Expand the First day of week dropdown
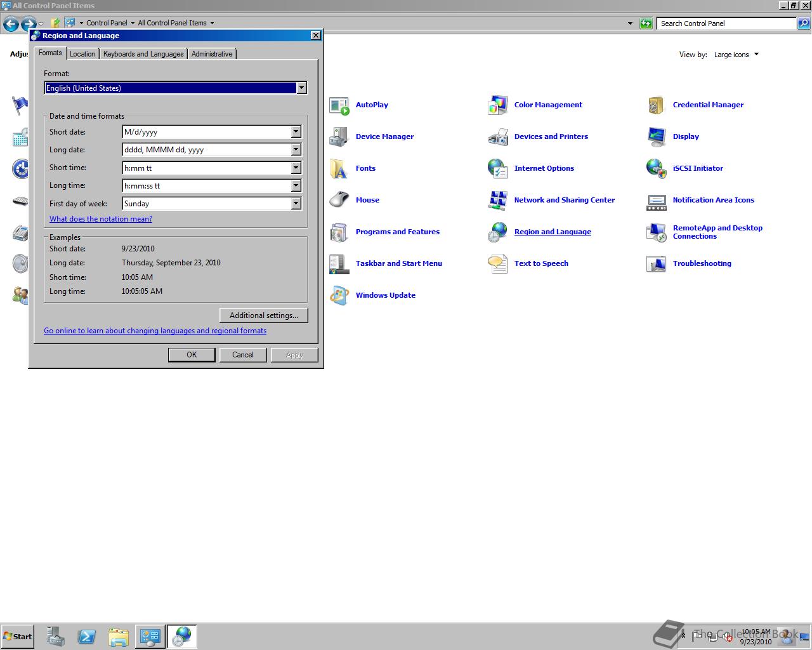The height and width of the screenshot is (650, 812). click(296, 204)
